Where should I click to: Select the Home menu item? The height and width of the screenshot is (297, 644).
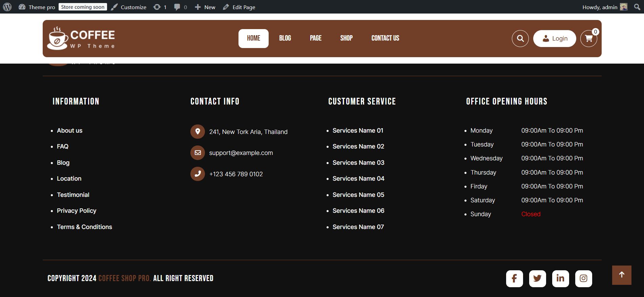point(253,38)
